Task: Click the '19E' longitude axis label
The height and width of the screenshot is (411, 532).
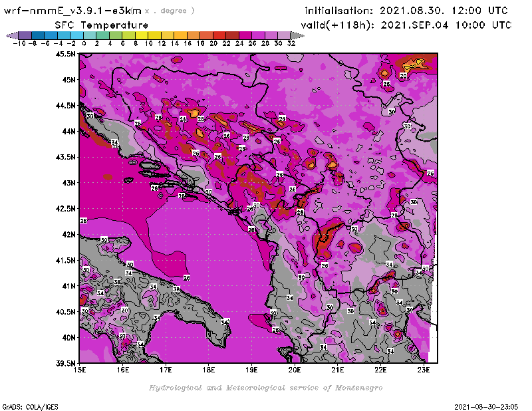Action: pos(251,370)
